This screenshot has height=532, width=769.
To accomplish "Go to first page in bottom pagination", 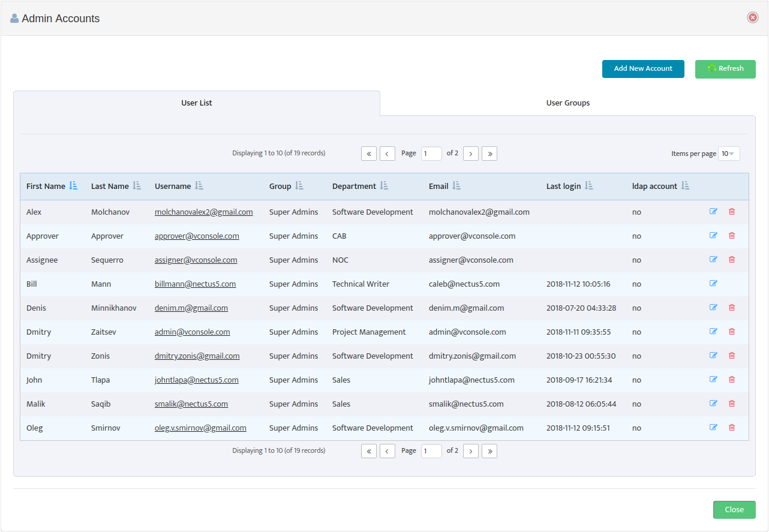I will pos(369,451).
